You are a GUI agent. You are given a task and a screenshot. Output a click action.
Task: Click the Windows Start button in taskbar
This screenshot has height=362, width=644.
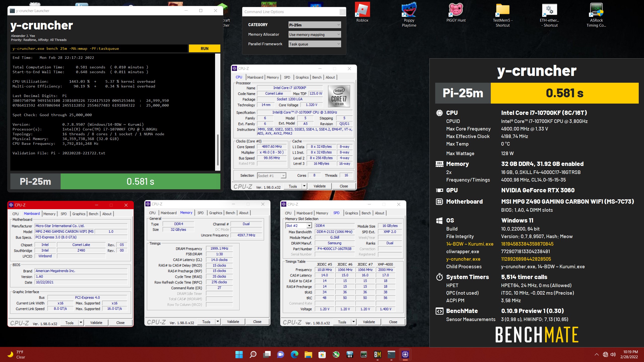(239, 354)
